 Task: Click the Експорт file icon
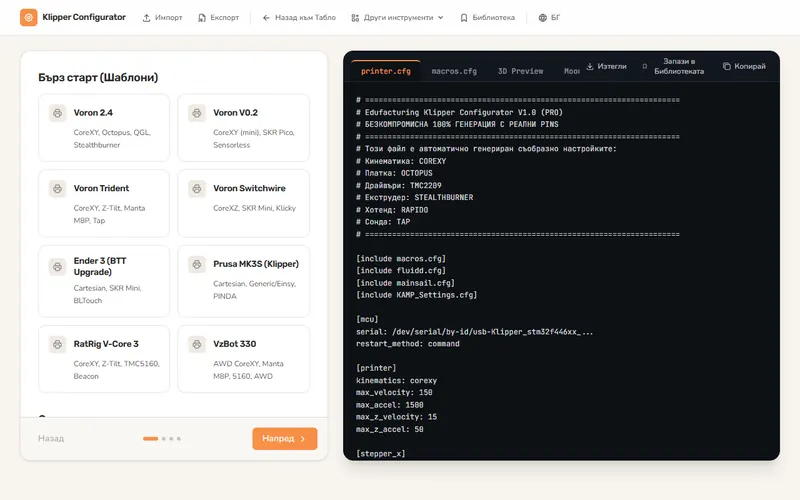[x=202, y=18]
